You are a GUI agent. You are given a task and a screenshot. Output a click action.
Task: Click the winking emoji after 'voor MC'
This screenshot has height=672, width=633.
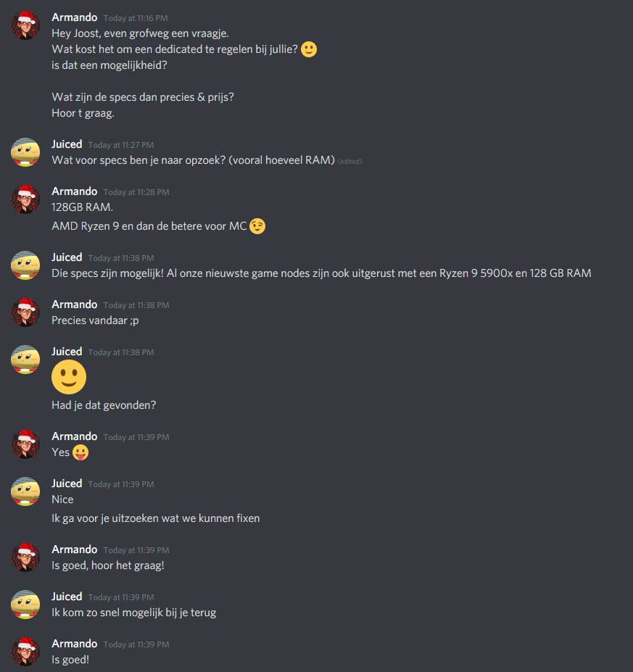[257, 226]
